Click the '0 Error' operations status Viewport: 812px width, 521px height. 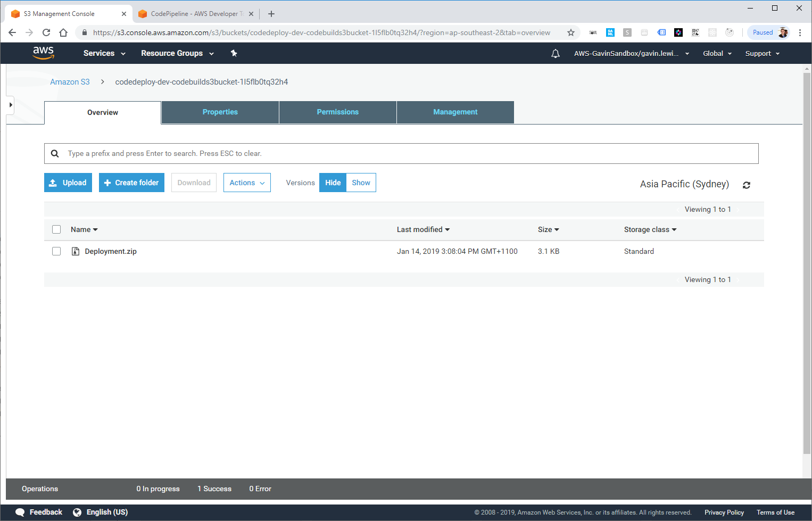[x=260, y=489]
